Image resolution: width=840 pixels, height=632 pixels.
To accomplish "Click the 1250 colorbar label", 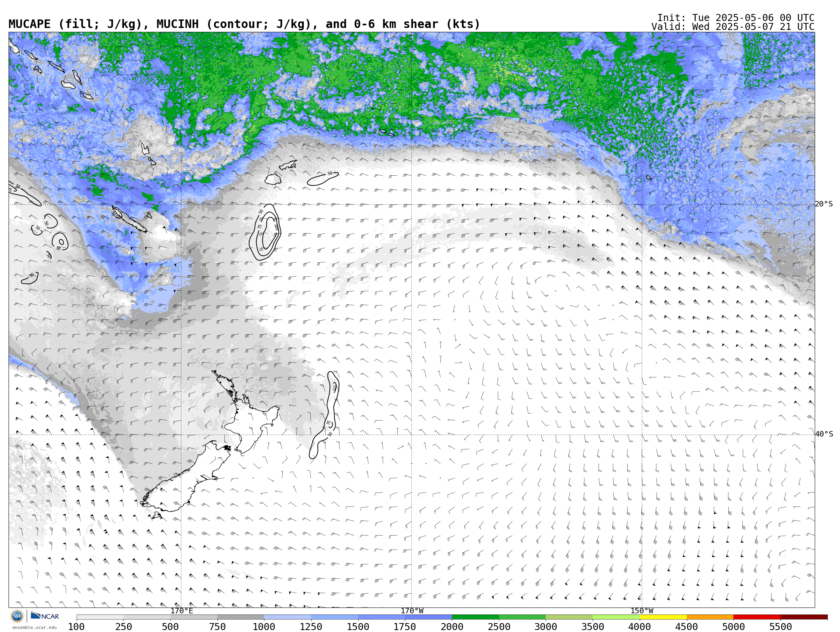I will [x=311, y=627].
